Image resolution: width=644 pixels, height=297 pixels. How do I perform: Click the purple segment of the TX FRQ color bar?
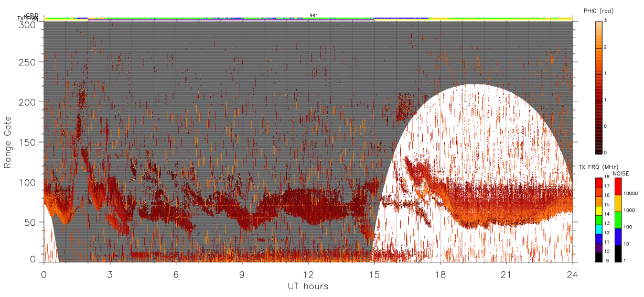(x=598, y=248)
